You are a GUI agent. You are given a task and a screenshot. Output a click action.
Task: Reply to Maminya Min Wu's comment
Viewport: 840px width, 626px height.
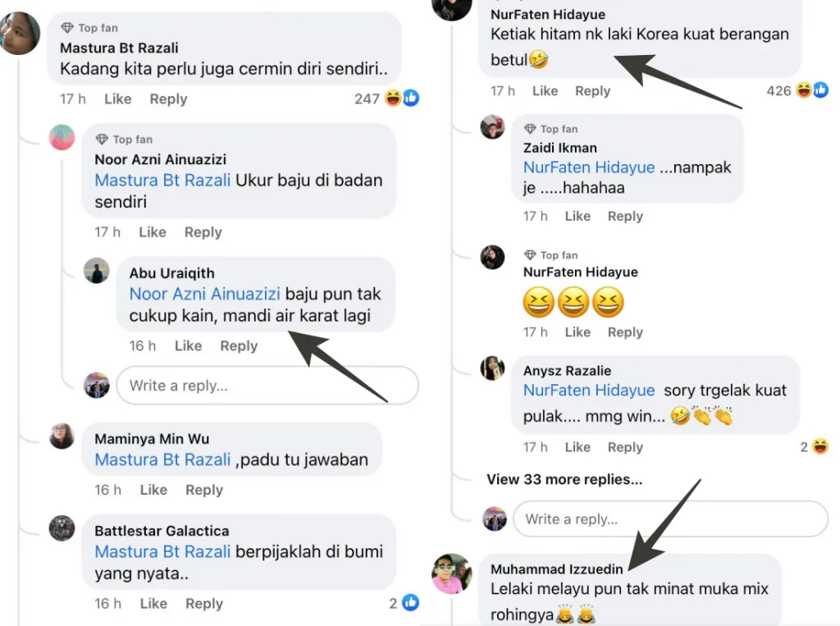(x=203, y=490)
